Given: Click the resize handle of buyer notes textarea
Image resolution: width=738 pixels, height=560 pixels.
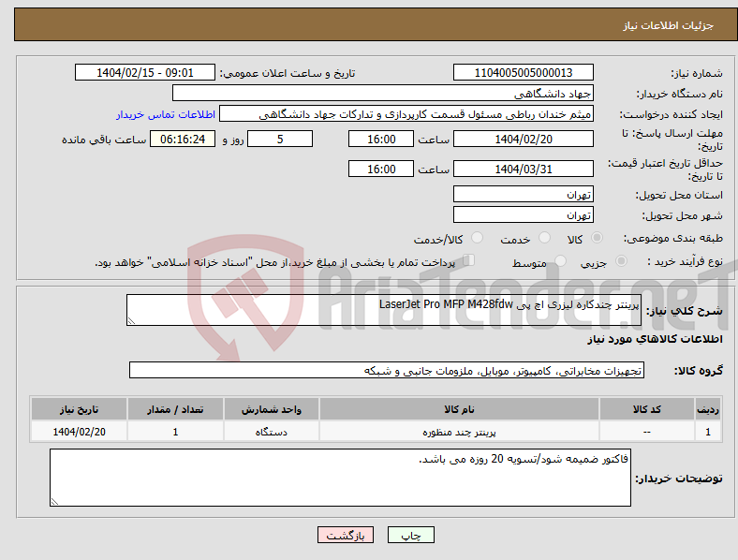Looking at the screenshot, I should coord(54,502).
